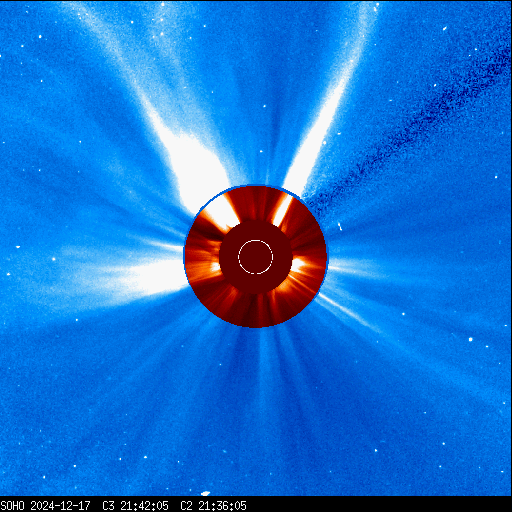Screen dimensions: 512x512
Task: Click the SOHO label in caption bar
Action: (x=12, y=506)
